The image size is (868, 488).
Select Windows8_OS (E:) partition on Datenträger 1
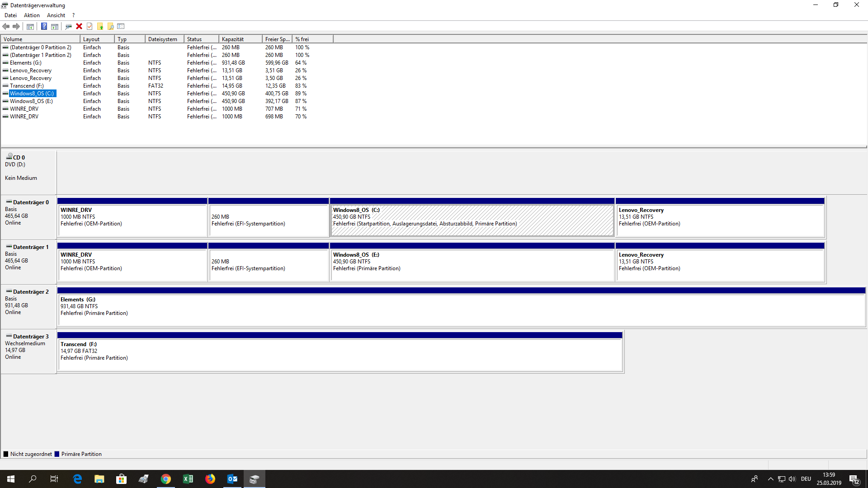[472, 265]
